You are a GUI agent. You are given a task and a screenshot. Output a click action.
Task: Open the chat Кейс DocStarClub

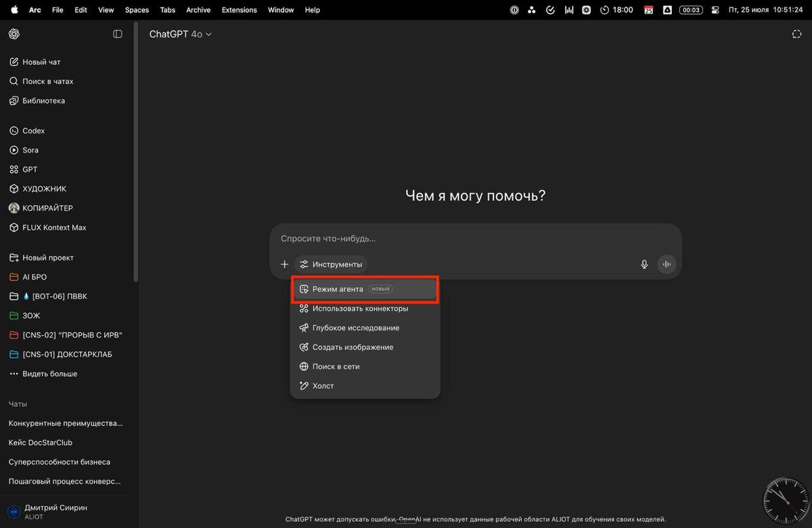(x=68, y=443)
